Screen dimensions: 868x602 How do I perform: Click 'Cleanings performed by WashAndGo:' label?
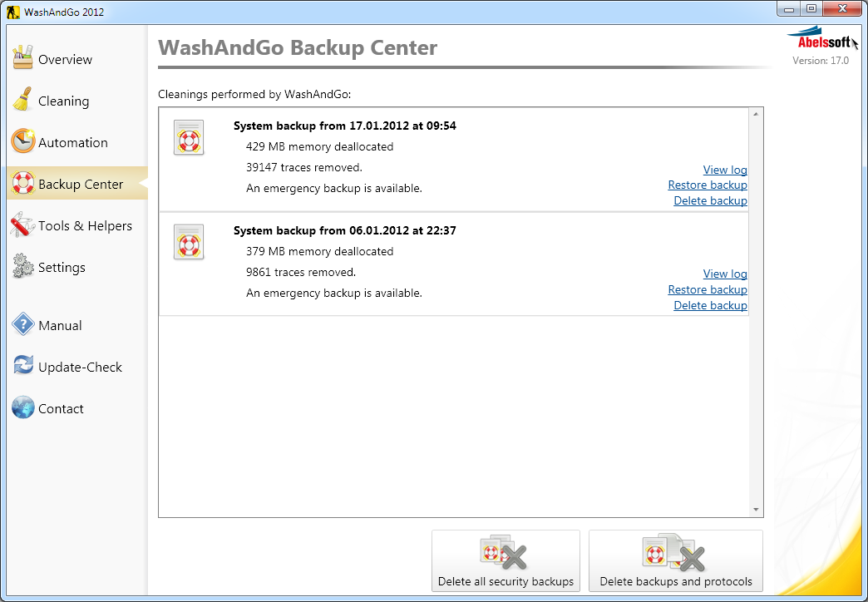click(254, 94)
